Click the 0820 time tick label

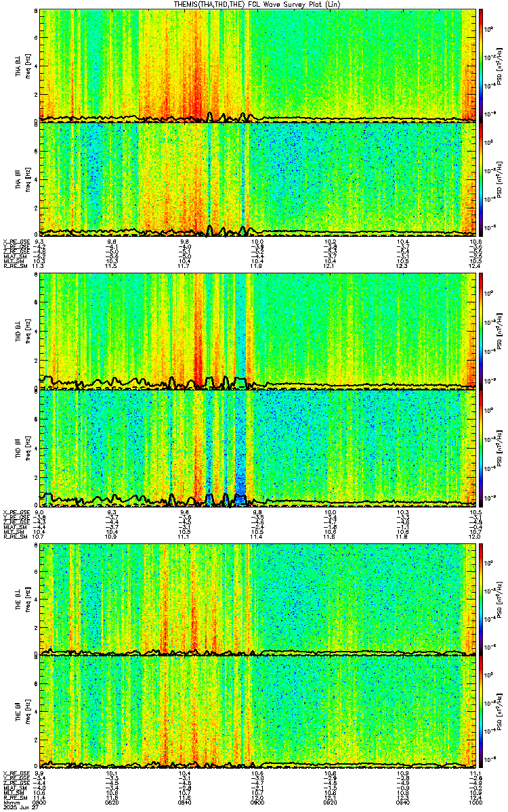[112, 802]
